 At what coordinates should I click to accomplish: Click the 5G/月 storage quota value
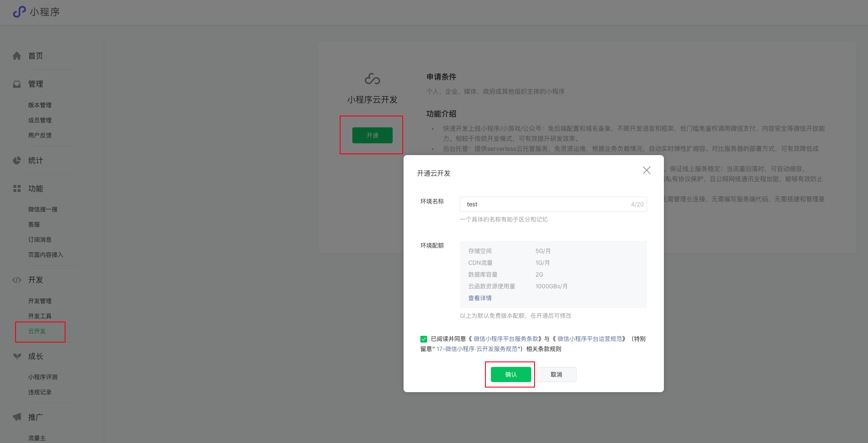coord(543,251)
